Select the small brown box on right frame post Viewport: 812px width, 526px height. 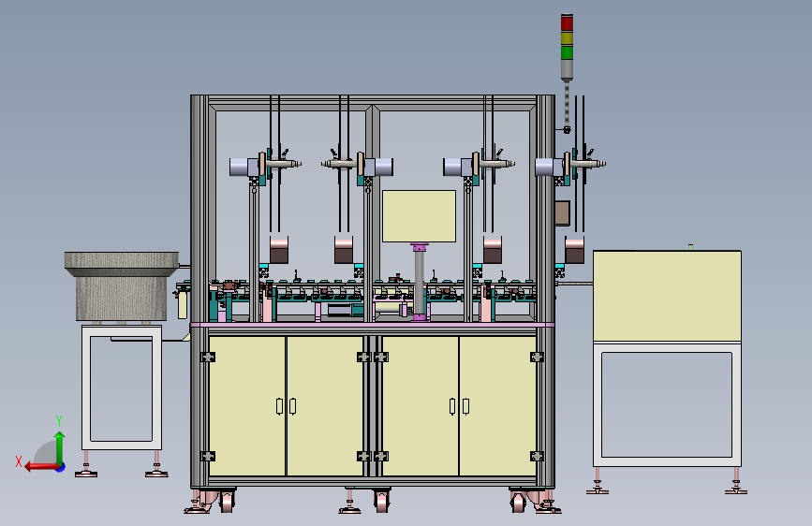[x=562, y=212]
